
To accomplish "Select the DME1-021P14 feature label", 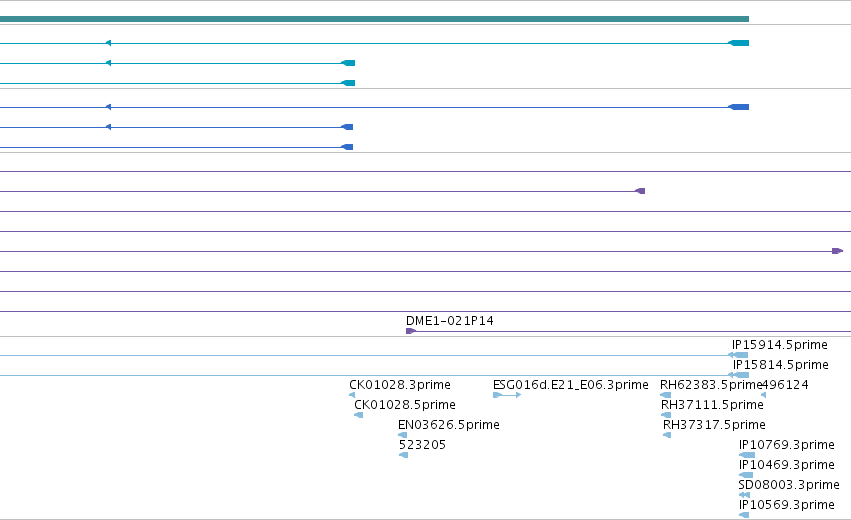I will (x=449, y=321).
